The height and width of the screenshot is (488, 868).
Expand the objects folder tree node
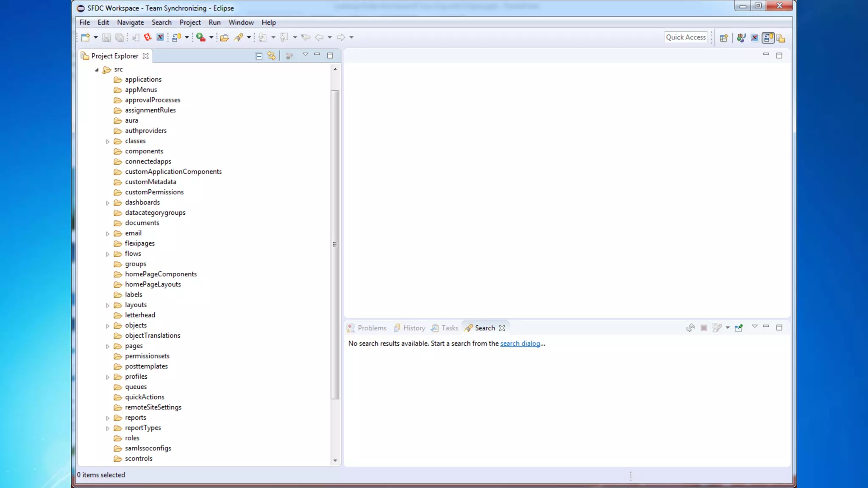pos(108,326)
